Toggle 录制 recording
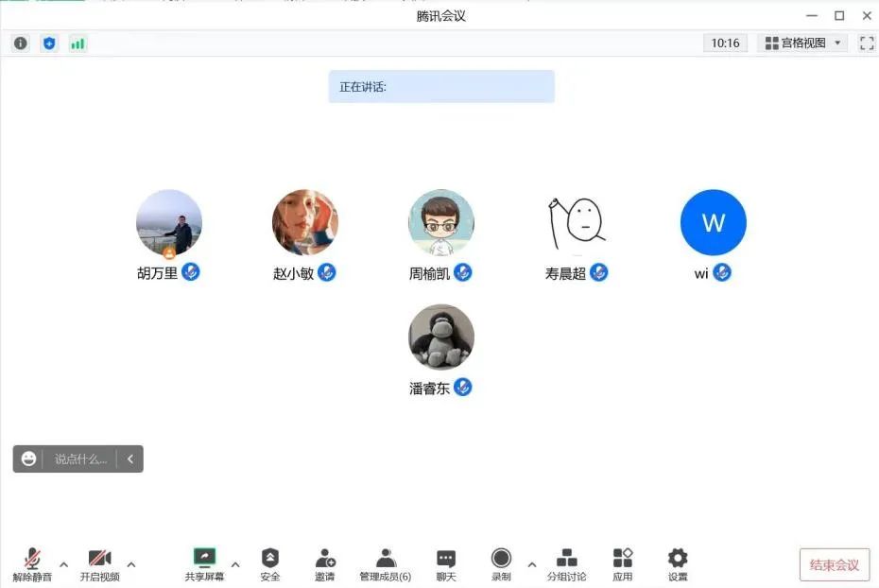879x588 pixels. 501,564
